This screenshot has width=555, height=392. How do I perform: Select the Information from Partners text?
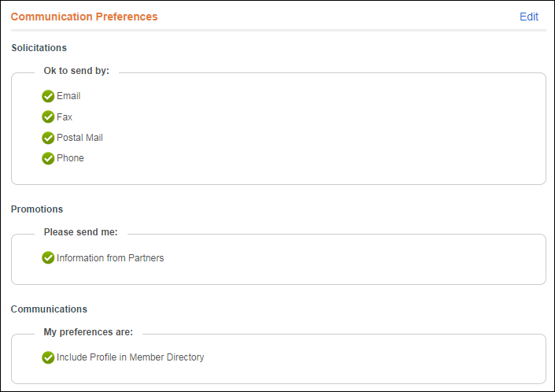[110, 258]
